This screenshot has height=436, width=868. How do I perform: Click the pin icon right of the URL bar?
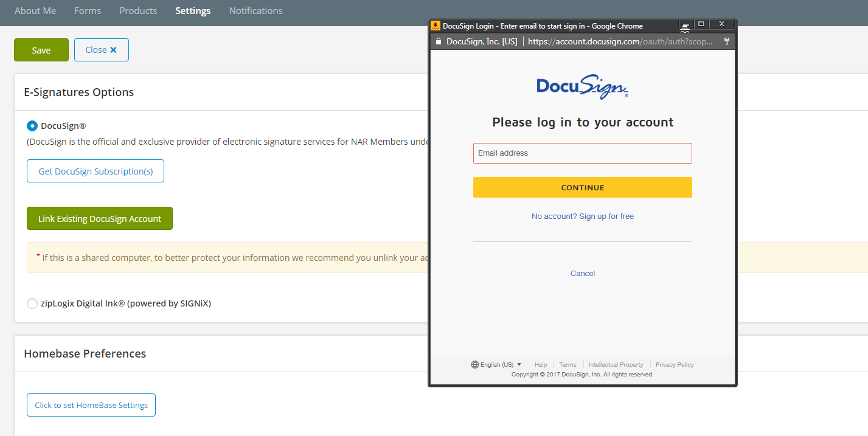coord(727,41)
